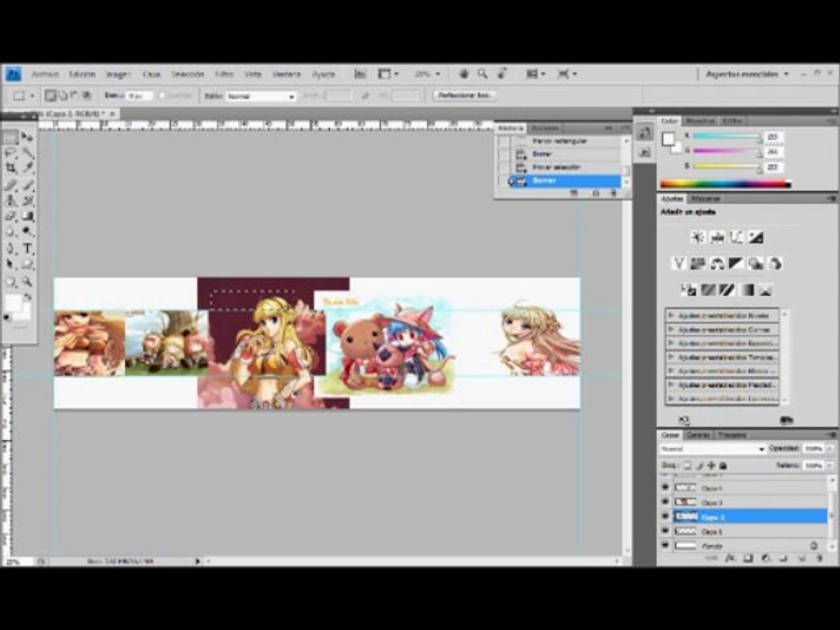
Task: Click the Perfeccionar borde button
Action: tap(464, 95)
